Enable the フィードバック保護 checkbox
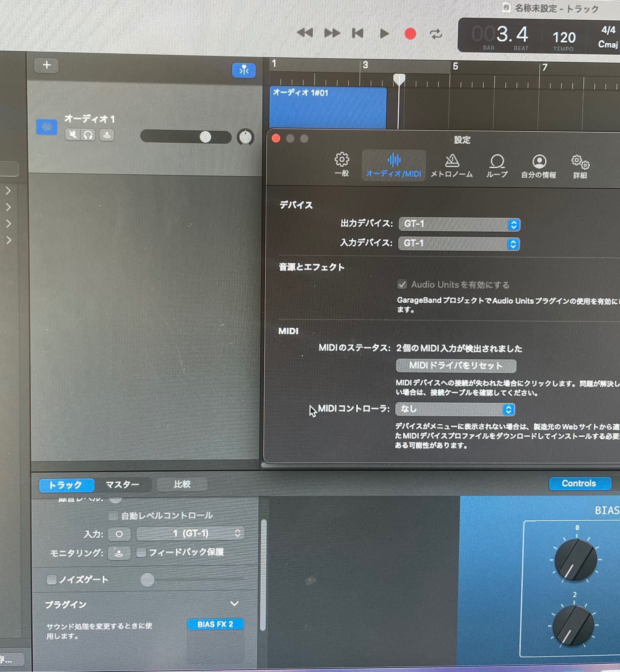 click(x=141, y=552)
